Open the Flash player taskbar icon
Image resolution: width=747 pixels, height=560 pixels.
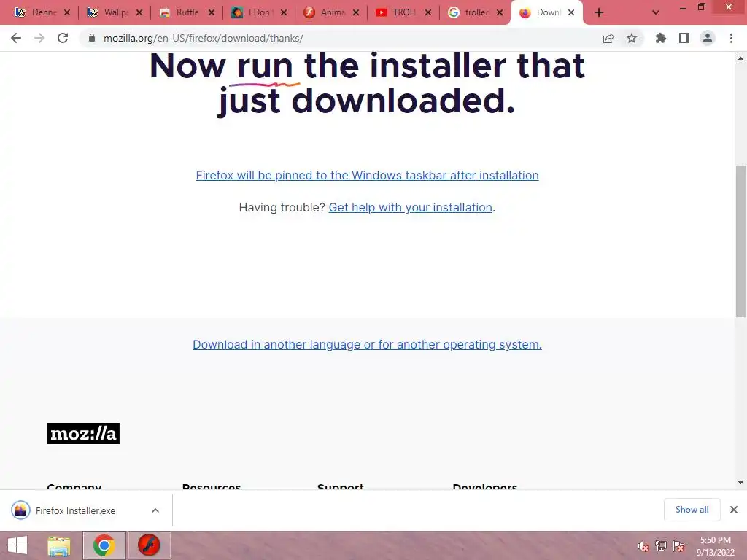pyautogui.click(x=149, y=545)
